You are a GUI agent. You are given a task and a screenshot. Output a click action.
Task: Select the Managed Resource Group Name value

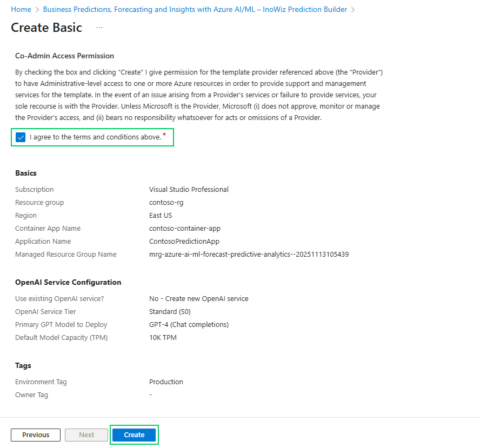point(249,255)
